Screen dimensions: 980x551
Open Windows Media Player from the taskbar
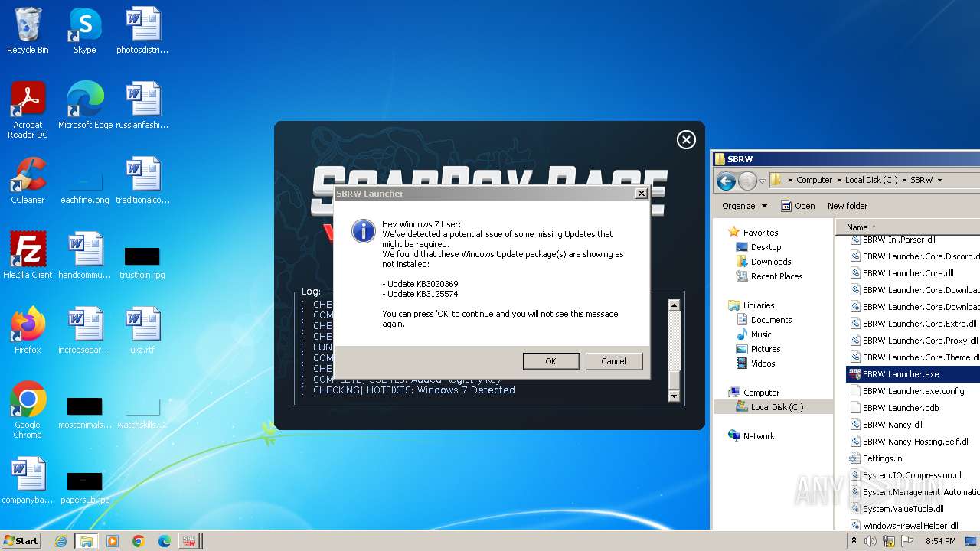[x=113, y=541]
